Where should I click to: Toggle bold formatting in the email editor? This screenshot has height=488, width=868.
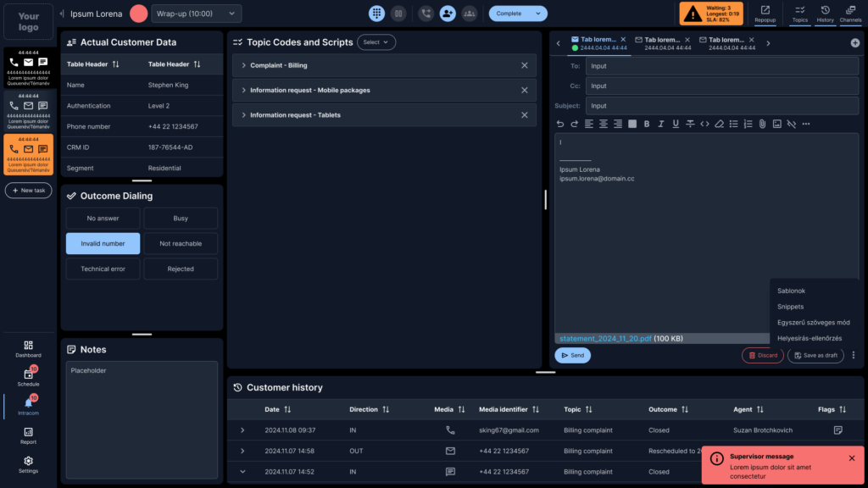647,124
